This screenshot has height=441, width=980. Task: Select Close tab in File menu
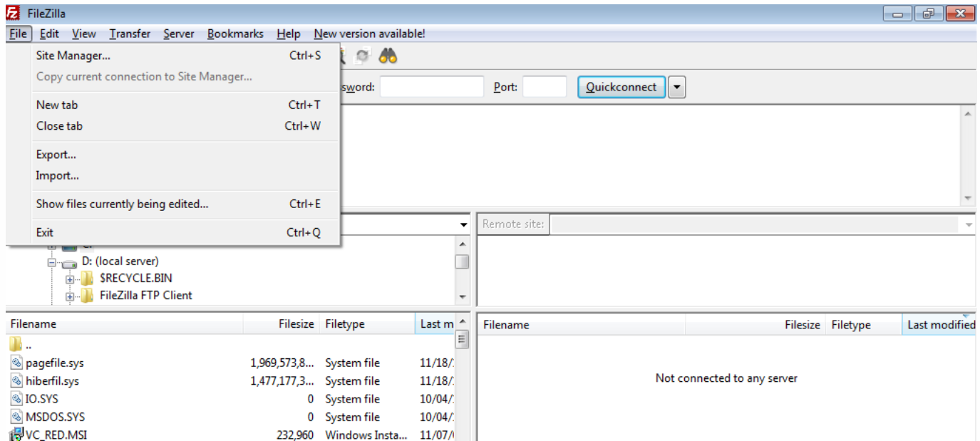(x=173, y=126)
